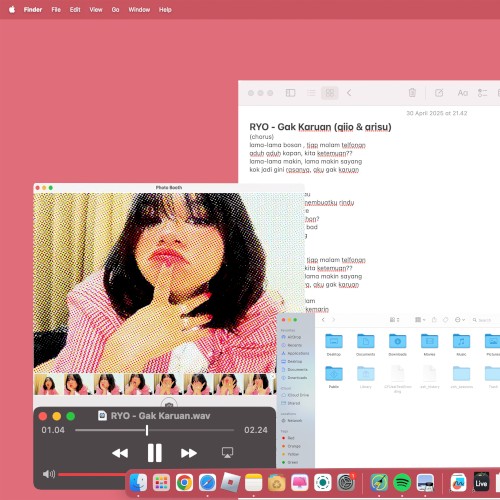Switch Notes to gallery view

click(x=330, y=93)
